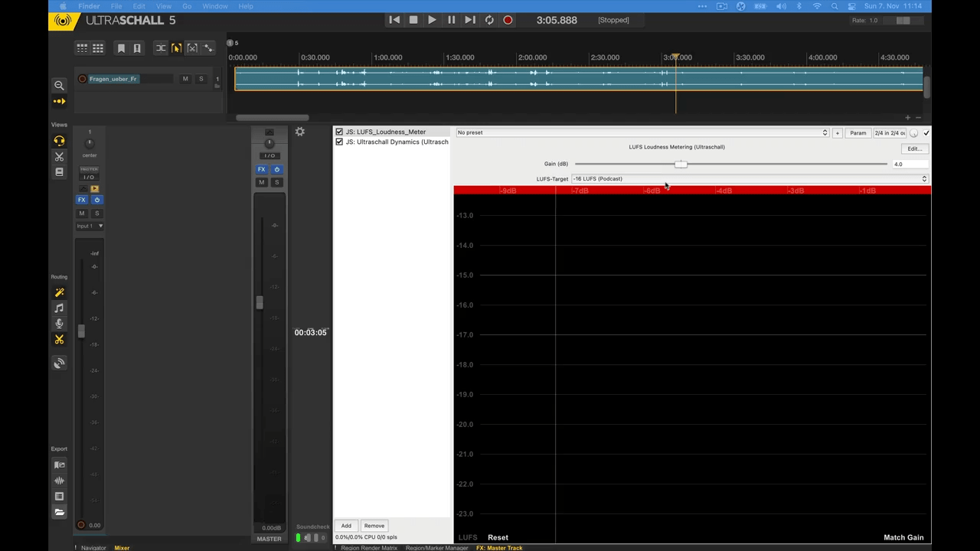Open the streaming broadcast routing icon

(x=59, y=364)
